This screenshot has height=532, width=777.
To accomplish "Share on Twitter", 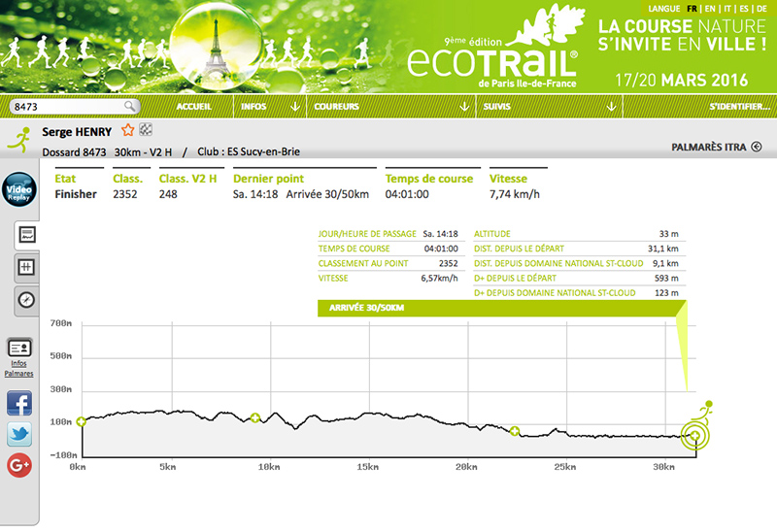I will pyautogui.click(x=19, y=434).
